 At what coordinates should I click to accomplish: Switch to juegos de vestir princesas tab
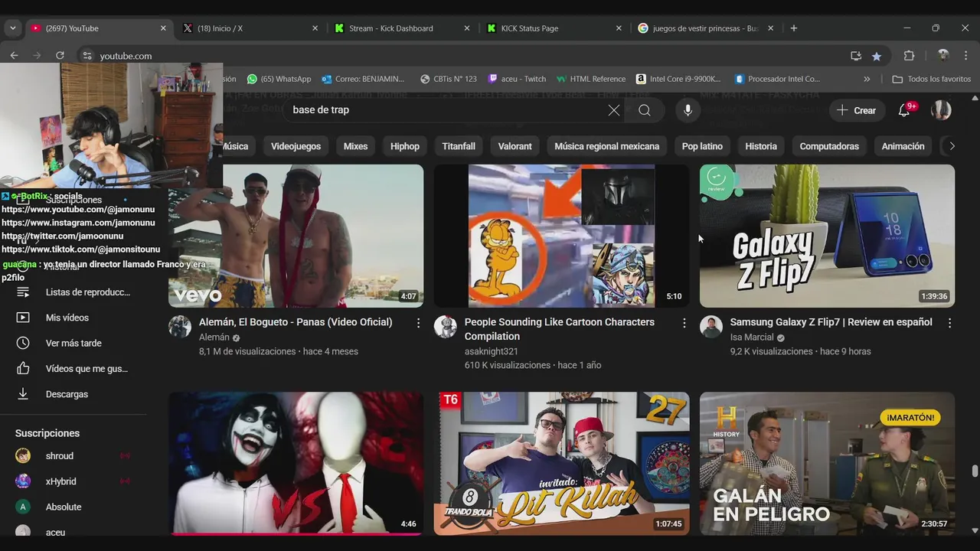tap(706, 28)
